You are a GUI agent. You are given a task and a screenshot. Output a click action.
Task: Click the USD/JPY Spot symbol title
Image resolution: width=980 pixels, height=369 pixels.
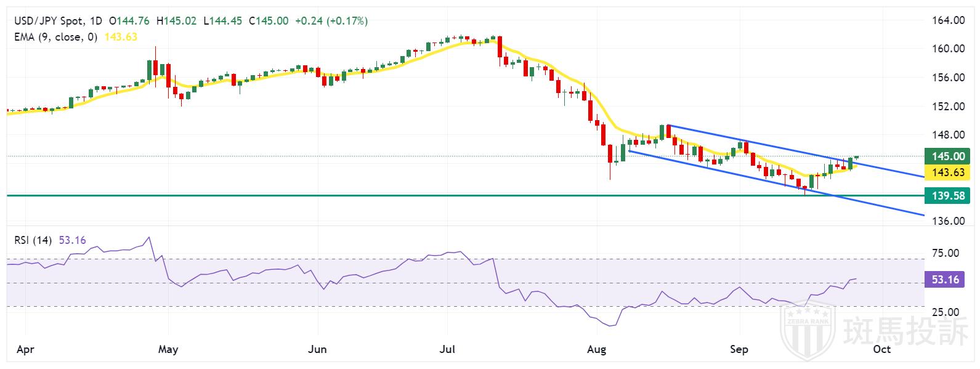coord(48,21)
